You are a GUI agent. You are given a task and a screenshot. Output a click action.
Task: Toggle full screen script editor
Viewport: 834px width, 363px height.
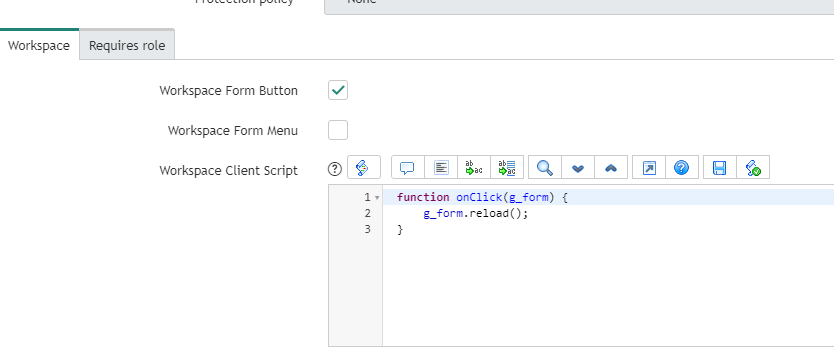649,168
